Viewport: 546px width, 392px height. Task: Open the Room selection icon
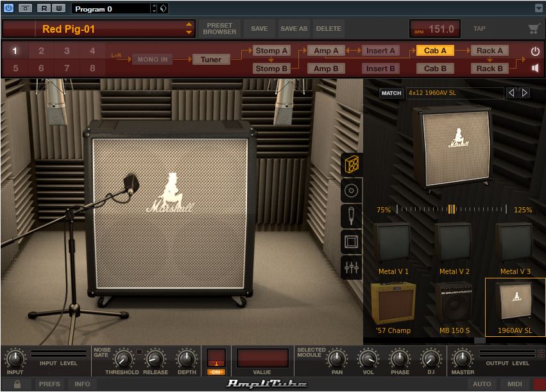(x=352, y=242)
